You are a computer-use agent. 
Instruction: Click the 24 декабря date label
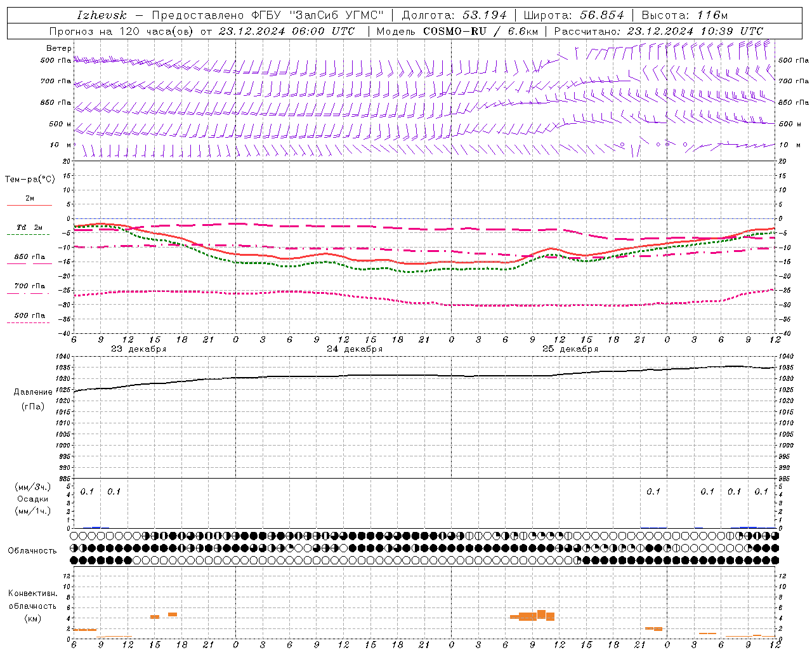[x=355, y=349]
